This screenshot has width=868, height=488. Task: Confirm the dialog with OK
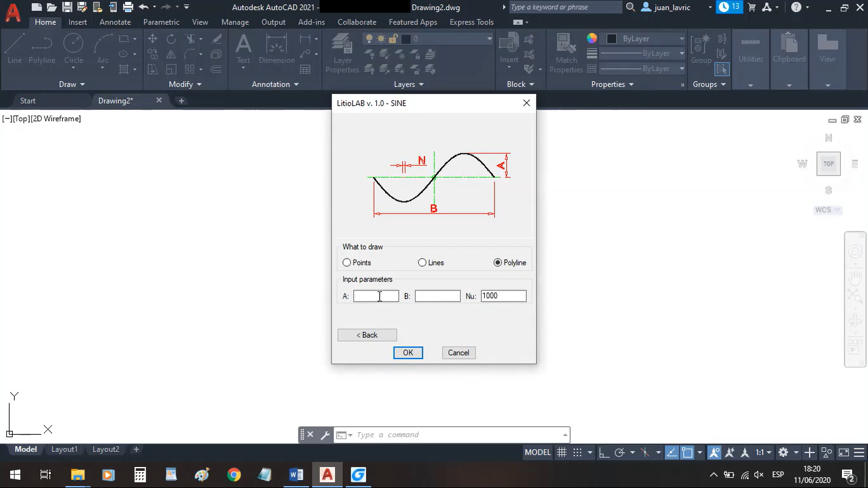point(408,353)
